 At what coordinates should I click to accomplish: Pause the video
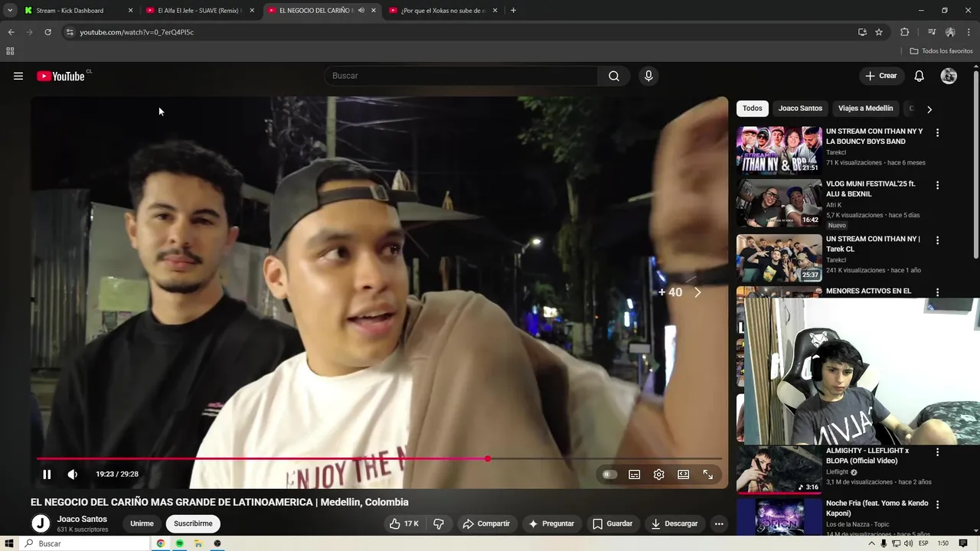click(x=47, y=474)
